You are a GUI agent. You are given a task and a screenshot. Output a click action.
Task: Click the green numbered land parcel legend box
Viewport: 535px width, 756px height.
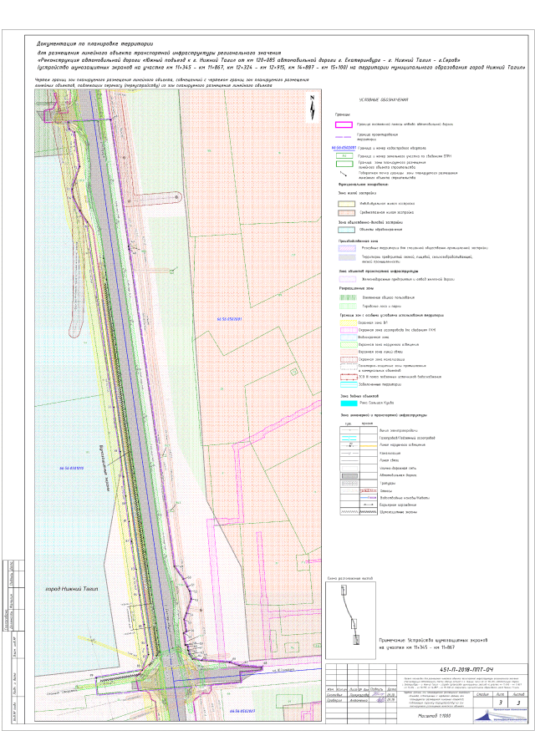point(344,155)
